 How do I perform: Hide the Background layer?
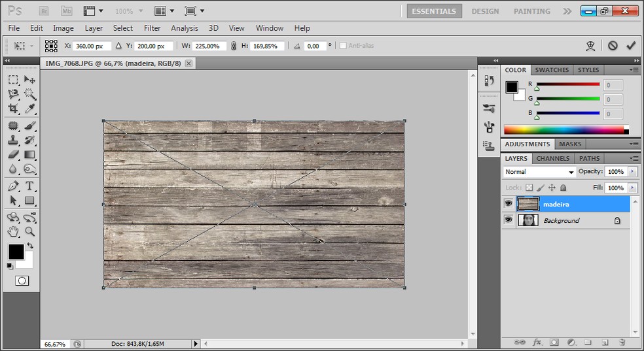point(509,221)
